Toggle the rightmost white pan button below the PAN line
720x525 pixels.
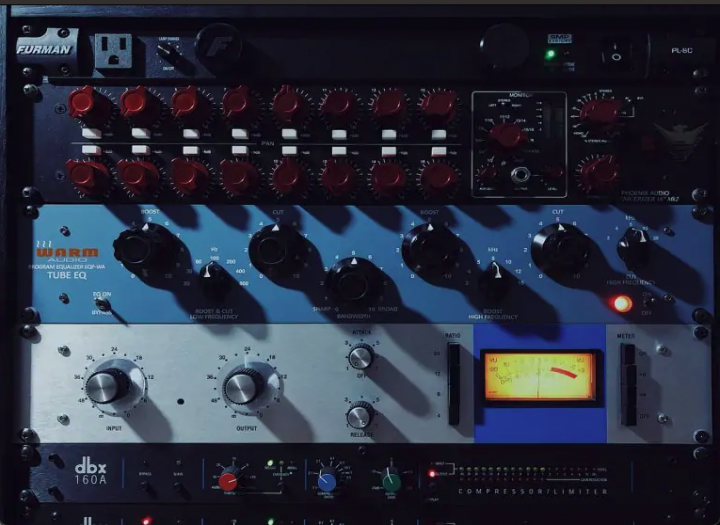(439, 152)
